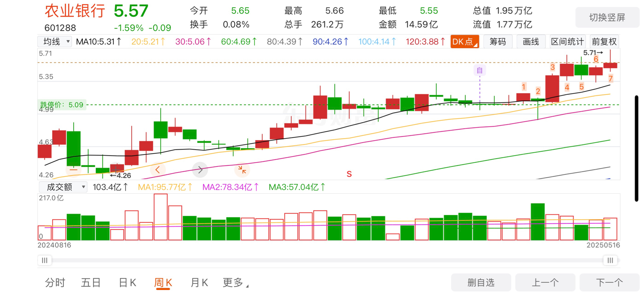Click the time range slider track

(327, 260)
